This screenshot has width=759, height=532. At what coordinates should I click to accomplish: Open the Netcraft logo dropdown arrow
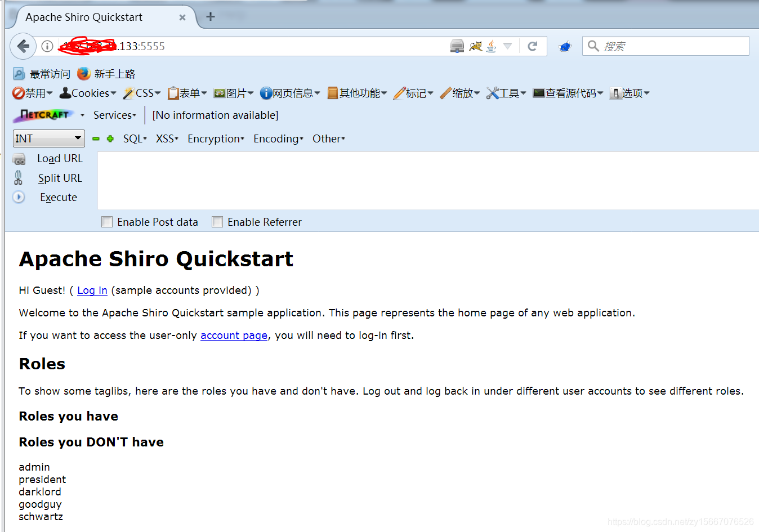coord(82,115)
